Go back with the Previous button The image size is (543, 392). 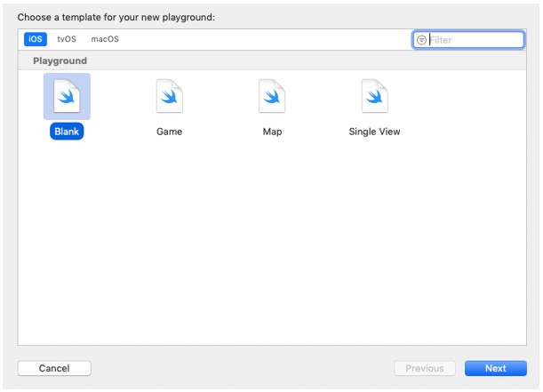(425, 368)
